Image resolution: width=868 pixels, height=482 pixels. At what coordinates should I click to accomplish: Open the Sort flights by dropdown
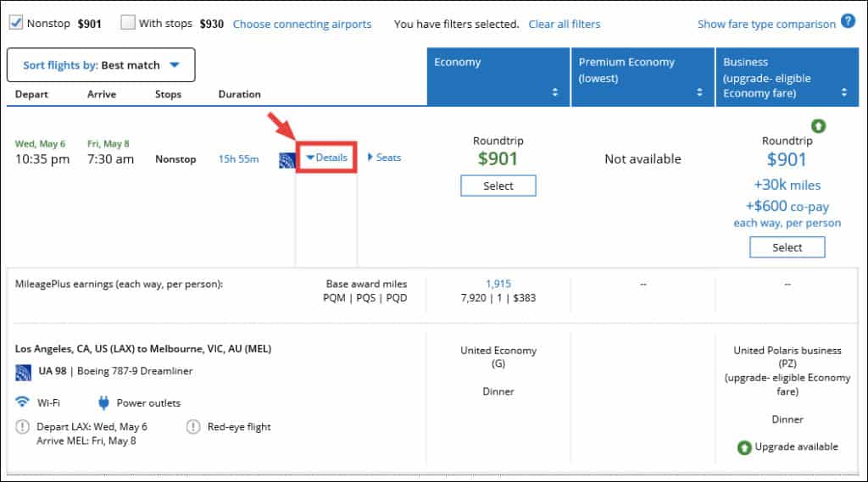coord(101,65)
